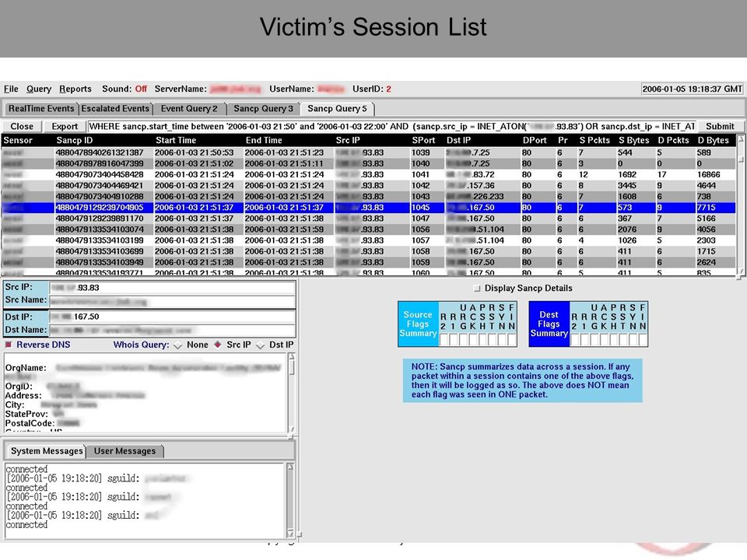
Task: Select session row 4880479133534103199
Action: tap(369, 240)
